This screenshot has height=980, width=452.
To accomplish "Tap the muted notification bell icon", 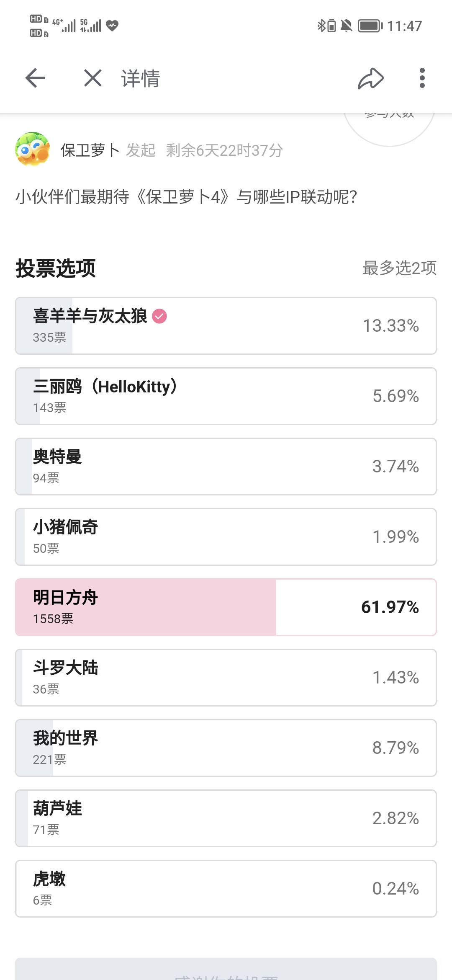I will [346, 26].
